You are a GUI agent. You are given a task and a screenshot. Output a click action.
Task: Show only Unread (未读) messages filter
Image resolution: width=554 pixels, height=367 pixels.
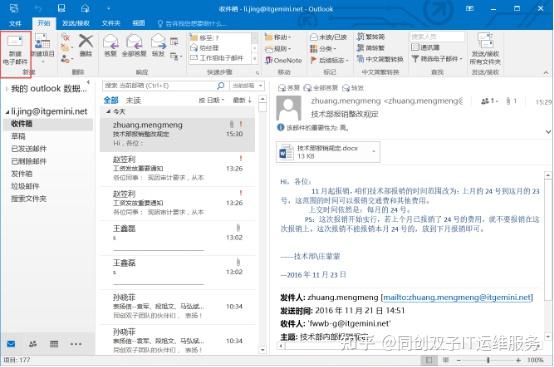click(x=134, y=100)
